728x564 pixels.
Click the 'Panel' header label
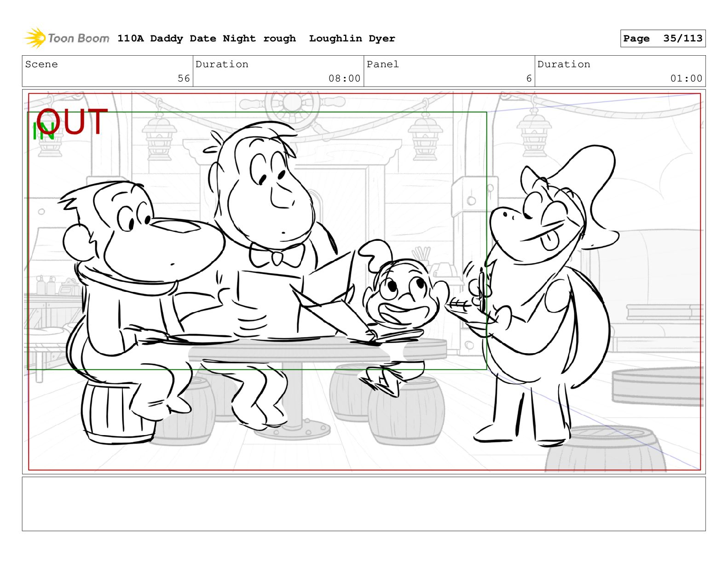(x=383, y=64)
